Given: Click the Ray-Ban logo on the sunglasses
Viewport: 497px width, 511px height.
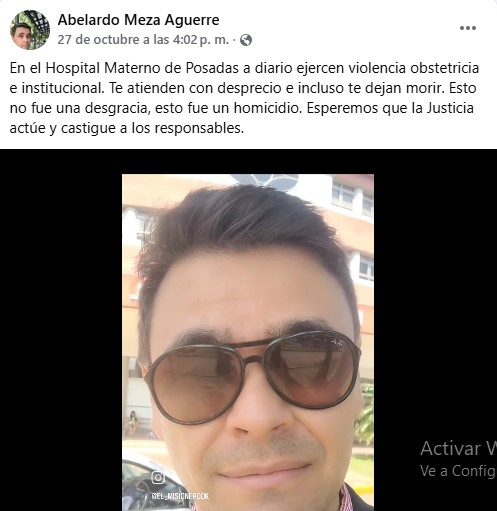Looking at the screenshot, I should click(336, 342).
